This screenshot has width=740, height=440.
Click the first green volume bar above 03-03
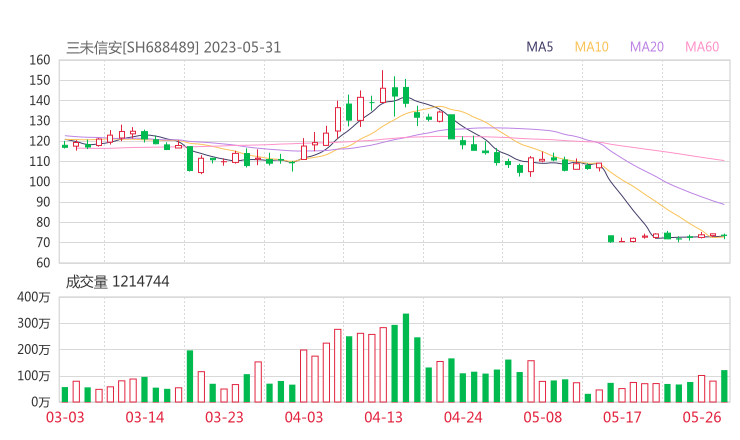pyautogui.click(x=65, y=395)
